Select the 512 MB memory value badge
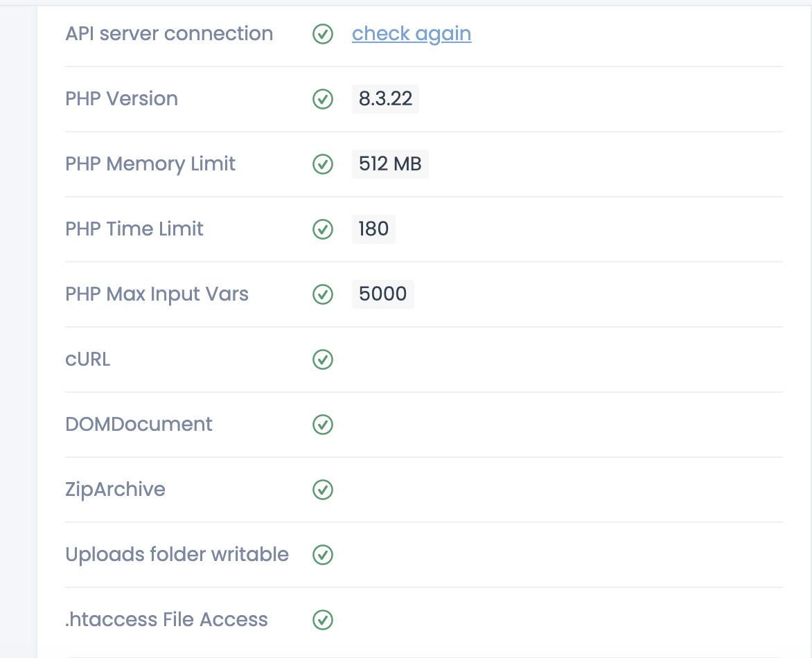812x658 pixels. tap(390, 164)
